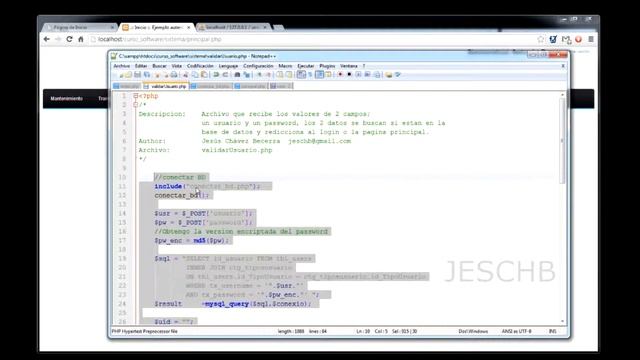Open the Editar menu
Image resolution: width=640 pixels, height=360 pixels.
click(x=141, y=66)
